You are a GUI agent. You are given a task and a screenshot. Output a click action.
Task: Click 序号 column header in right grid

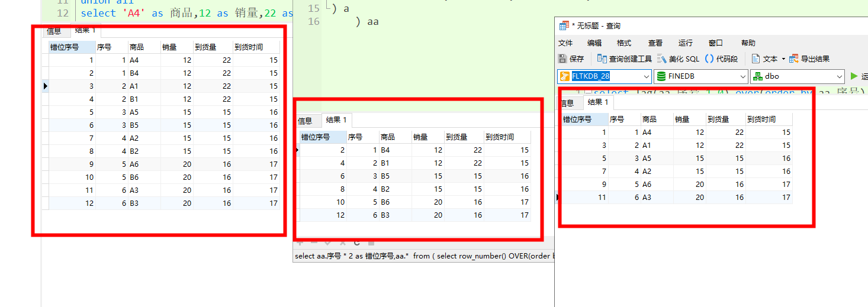tap(624, 119)
